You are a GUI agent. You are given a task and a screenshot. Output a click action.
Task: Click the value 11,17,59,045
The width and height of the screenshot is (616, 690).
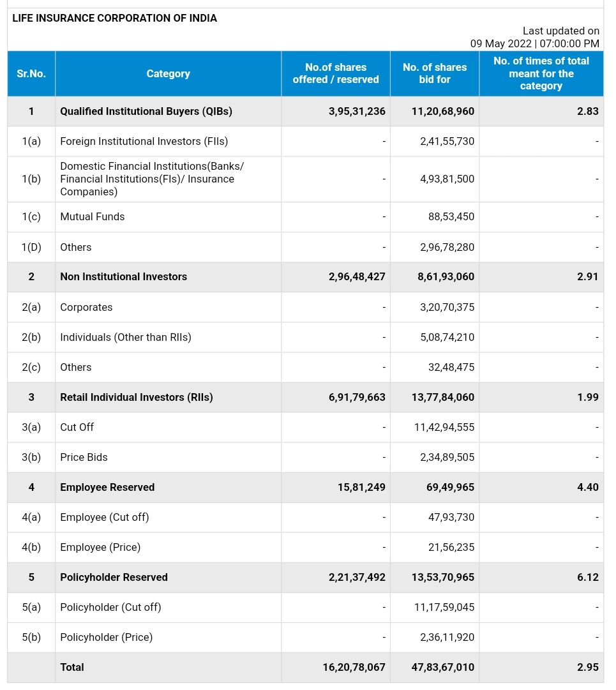point(444,607)
